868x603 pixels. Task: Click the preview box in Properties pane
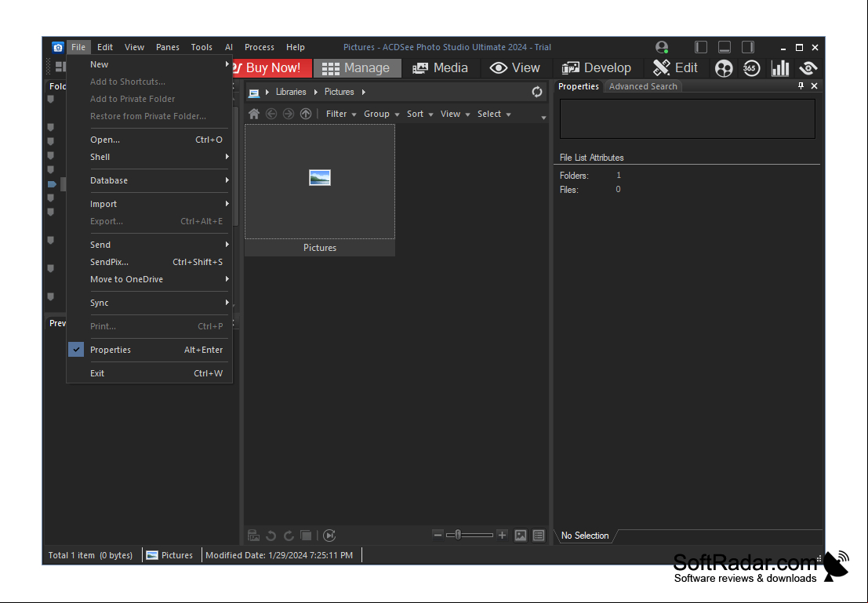[x=688, y=119]
